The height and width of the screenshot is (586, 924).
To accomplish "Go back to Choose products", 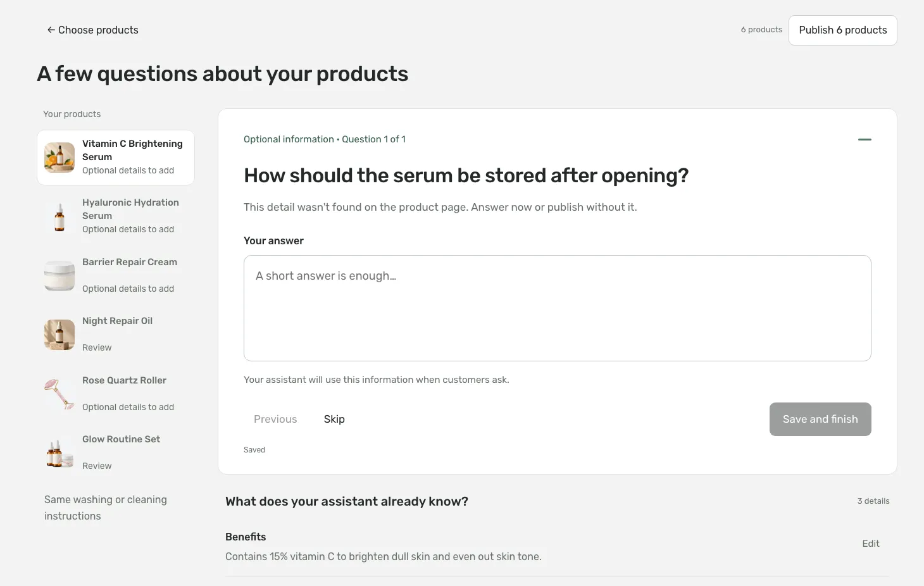I will (x=92, y=30).
